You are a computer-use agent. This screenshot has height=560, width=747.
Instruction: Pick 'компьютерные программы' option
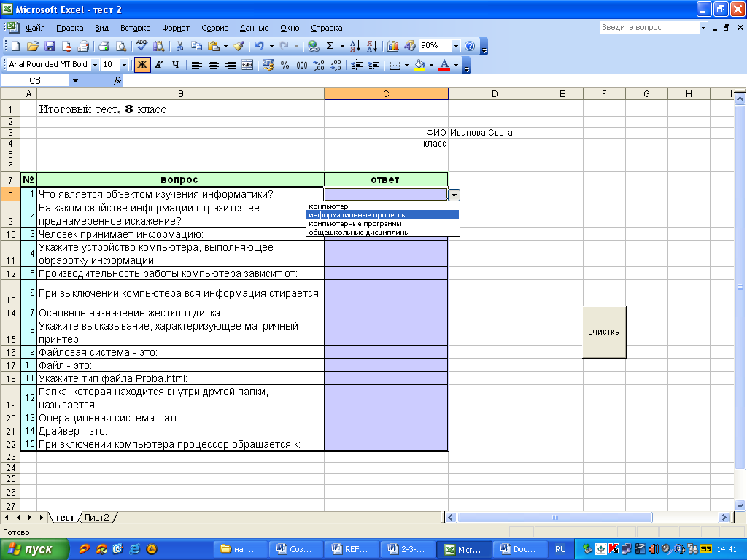(x=382, y=223)
